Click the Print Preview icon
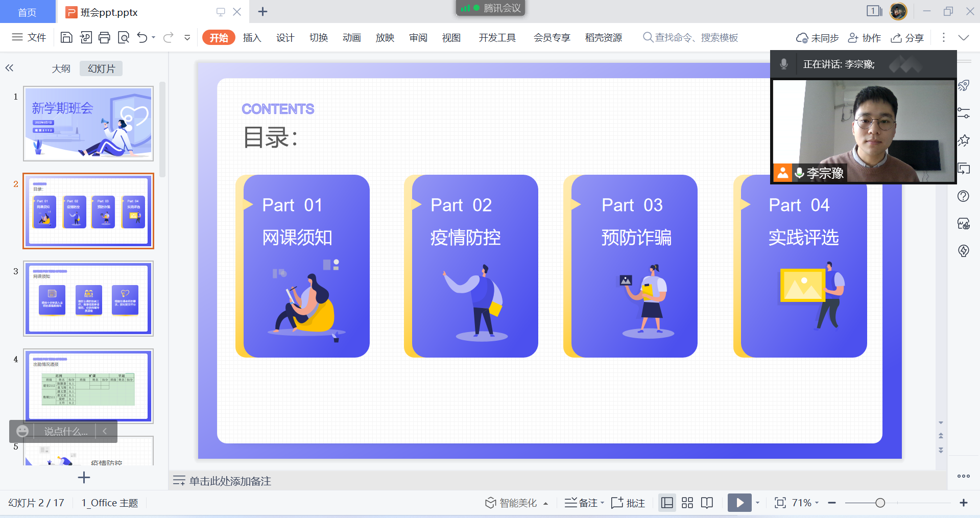This screenshot has height=518, width=980. tap(123, 37)
